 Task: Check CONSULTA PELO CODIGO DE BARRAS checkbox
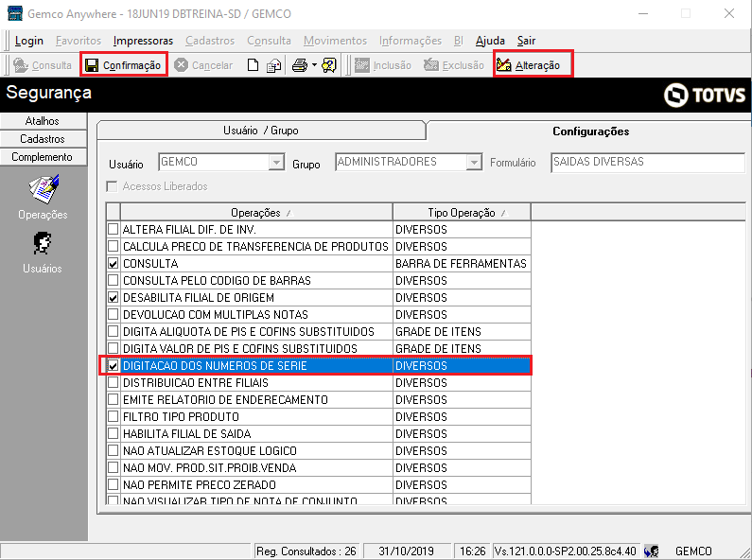tap(114, 281)
